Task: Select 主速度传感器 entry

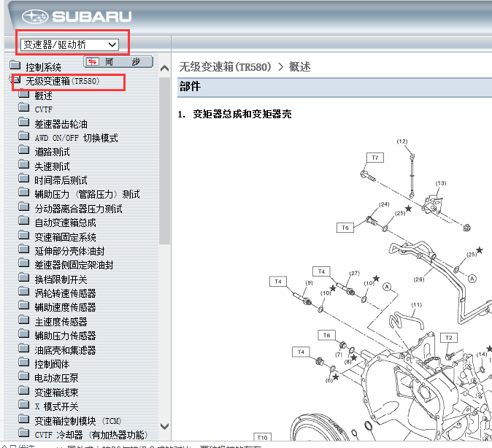Action: coord(61,322)
